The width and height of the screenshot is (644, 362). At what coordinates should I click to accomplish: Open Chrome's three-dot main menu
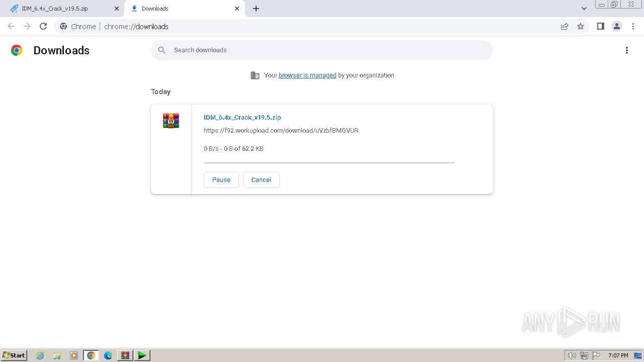(x=633, y=26)
